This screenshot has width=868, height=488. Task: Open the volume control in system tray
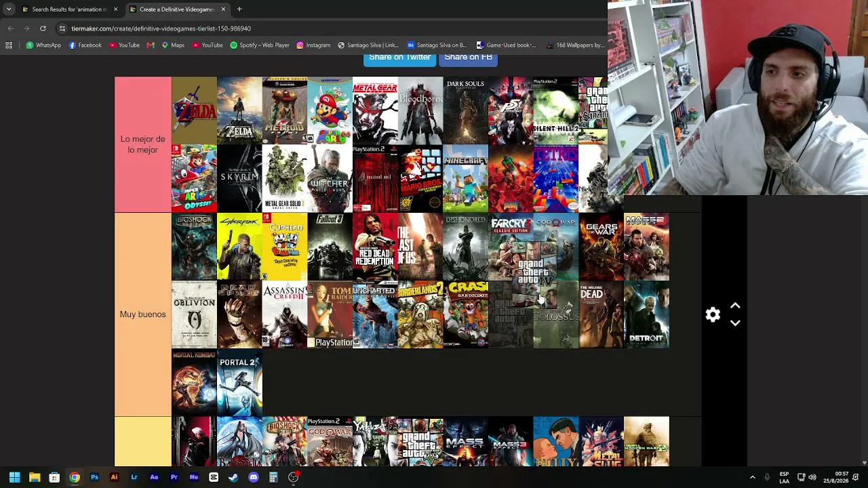pos(812,477)
